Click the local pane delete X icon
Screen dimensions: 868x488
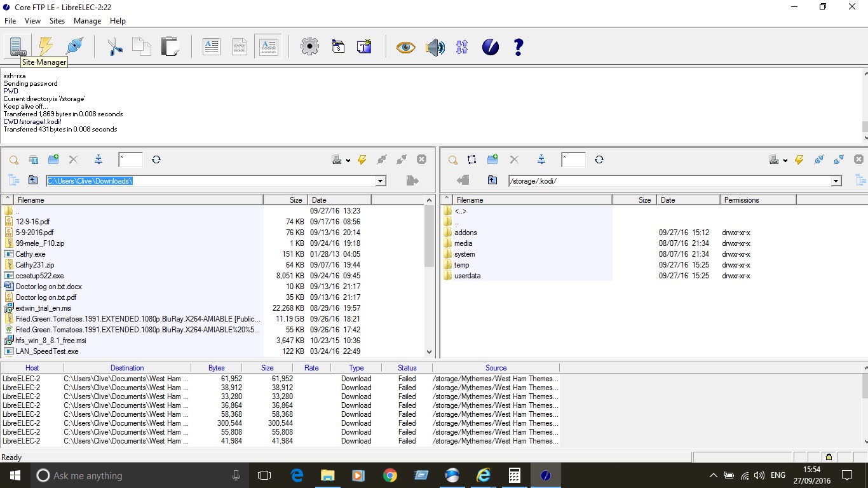point(73,160)
